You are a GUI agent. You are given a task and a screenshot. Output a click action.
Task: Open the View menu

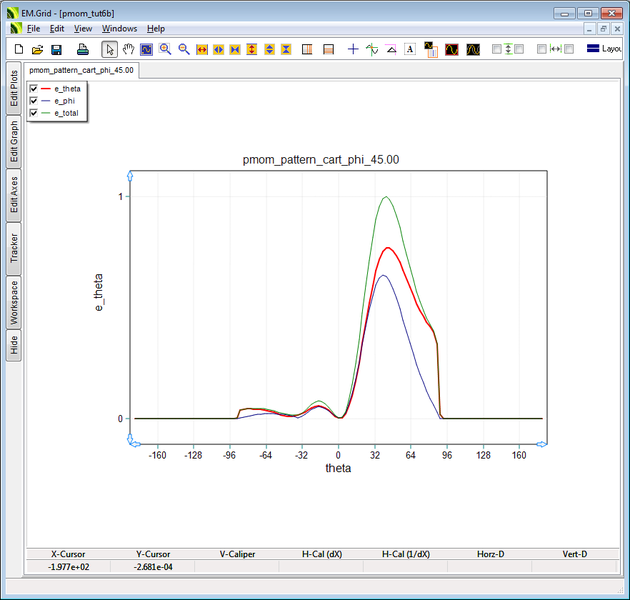[83, 29]
